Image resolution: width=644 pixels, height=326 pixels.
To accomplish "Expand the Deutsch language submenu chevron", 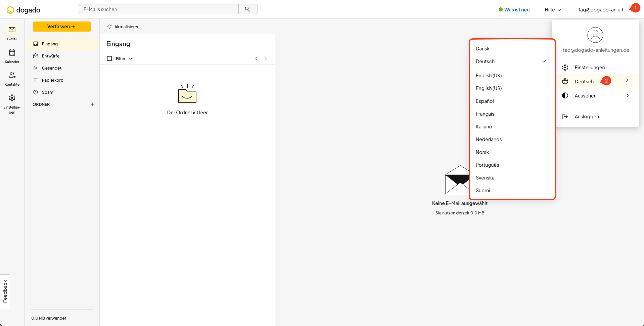I will pyautogui.click(x=627, y=81).
